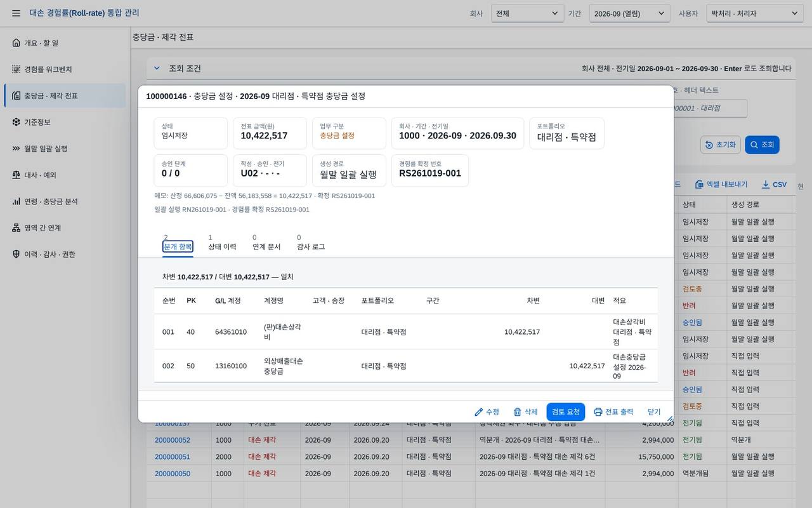This screenshot has height=508, width=812.
Task: Select the 분개 항목 tab
Action: (178, 246)
